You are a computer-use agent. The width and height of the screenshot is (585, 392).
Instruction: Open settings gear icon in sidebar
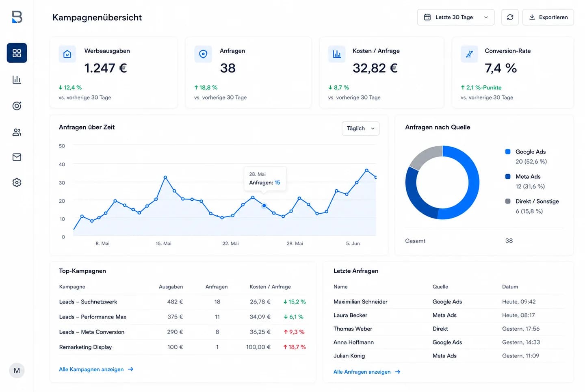[x=17, y=182]
